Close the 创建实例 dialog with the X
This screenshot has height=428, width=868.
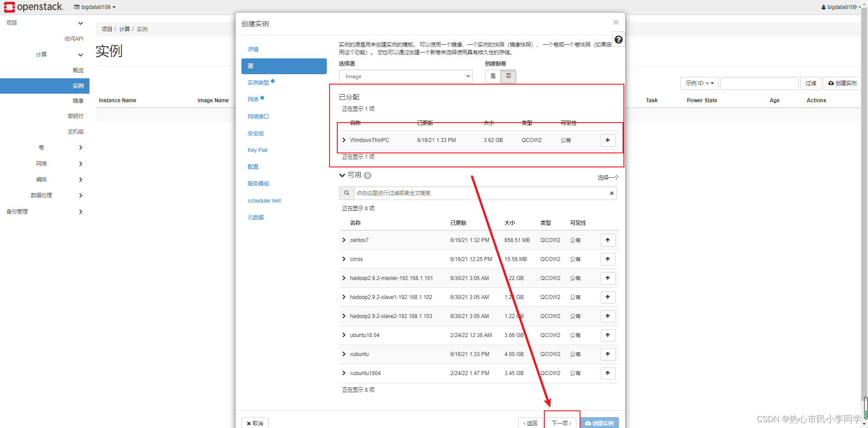click(616, 22)
